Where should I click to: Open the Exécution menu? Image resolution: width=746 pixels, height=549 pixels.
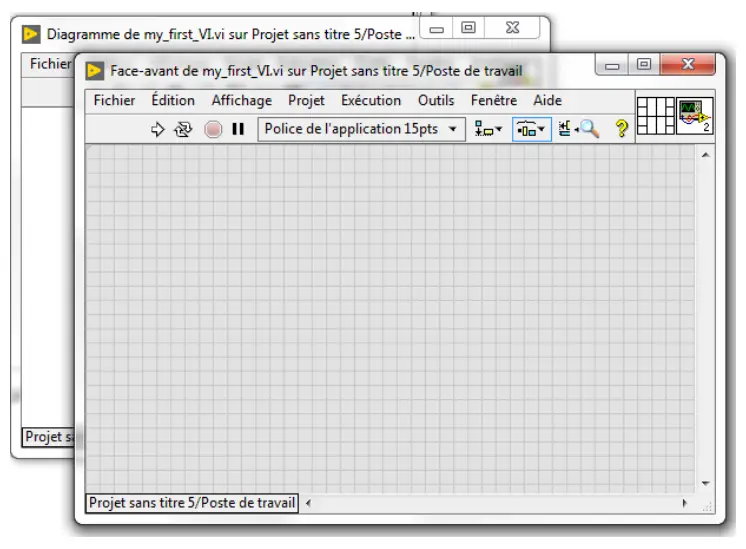click(371, 100)
